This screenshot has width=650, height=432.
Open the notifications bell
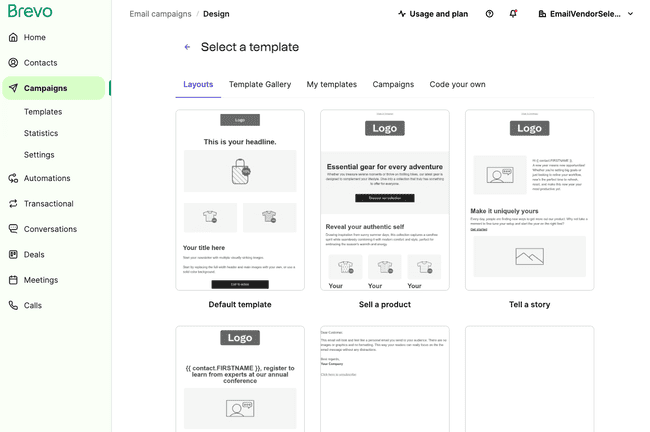click(513, 14)
